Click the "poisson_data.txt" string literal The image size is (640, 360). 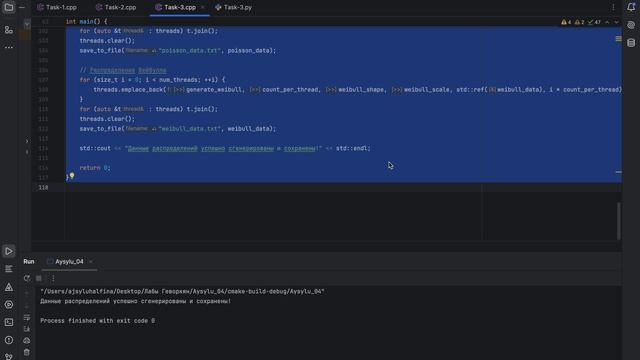tap(189, 51)
